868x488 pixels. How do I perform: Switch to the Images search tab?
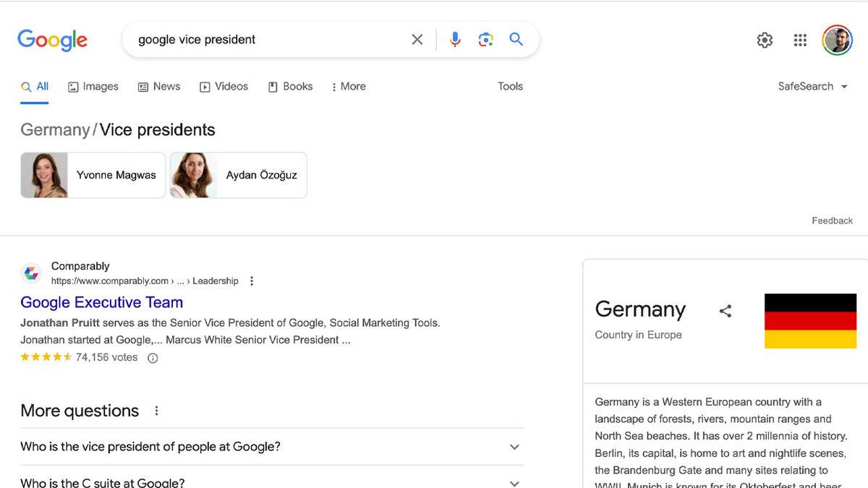(93, 86)
